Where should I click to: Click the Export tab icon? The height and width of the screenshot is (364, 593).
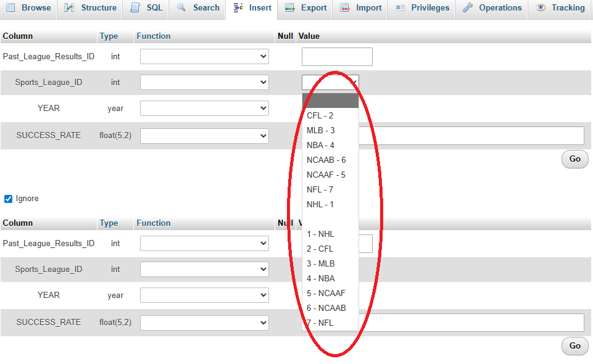(x=289, y=8)
